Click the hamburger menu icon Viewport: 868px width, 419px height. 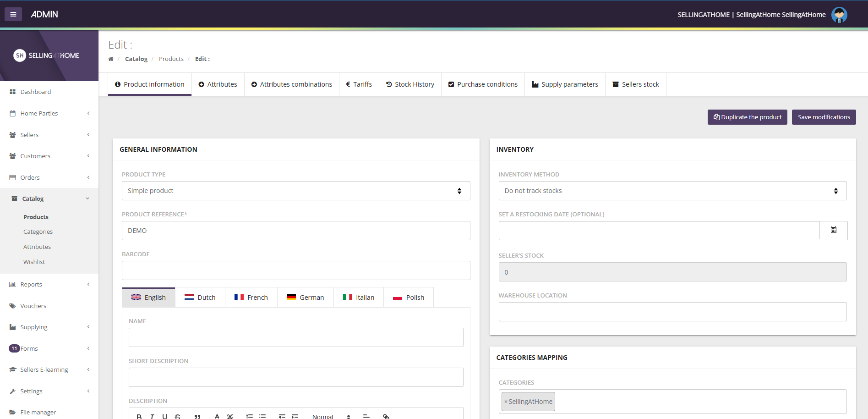point(13,14)
